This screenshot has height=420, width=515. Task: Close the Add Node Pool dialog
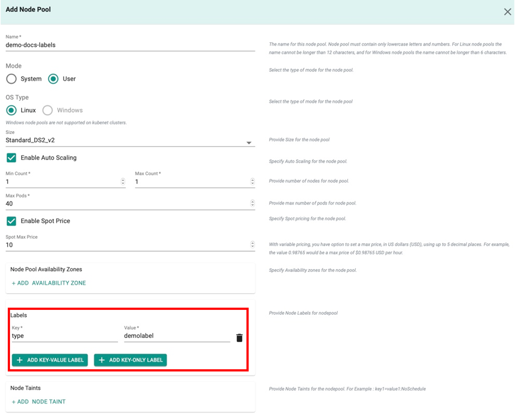click(507, 12)
